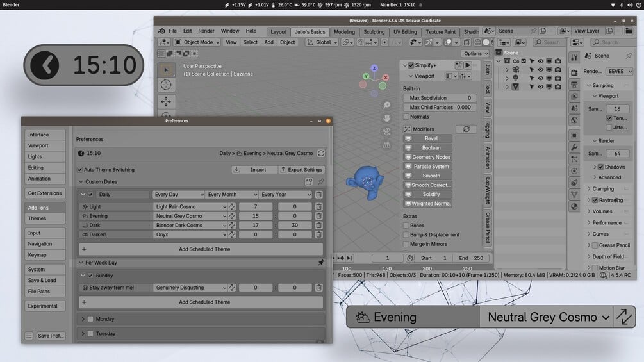Collapse the Custom Dates section
Image resolution: width=644 pixels, height=362 pixels.
pos(81,181)
